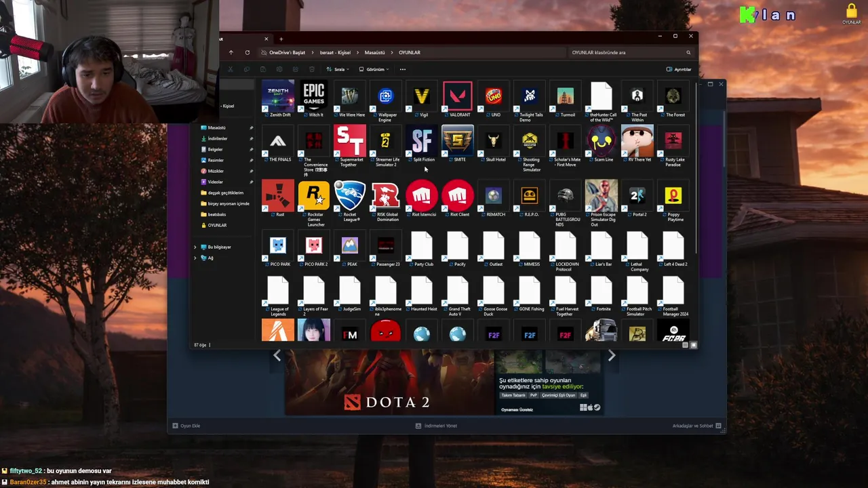
Task: Select the Rockstar Games Launcher icon
Action: point(314,203)
